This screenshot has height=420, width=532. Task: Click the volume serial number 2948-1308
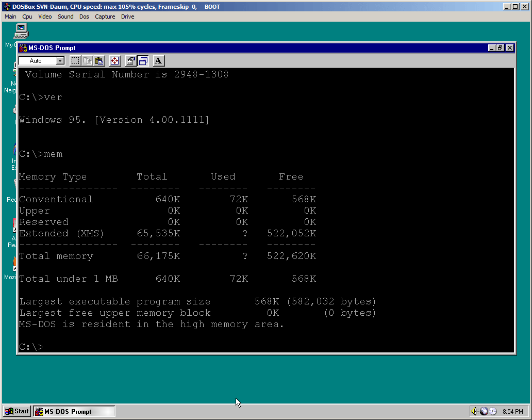201,74
